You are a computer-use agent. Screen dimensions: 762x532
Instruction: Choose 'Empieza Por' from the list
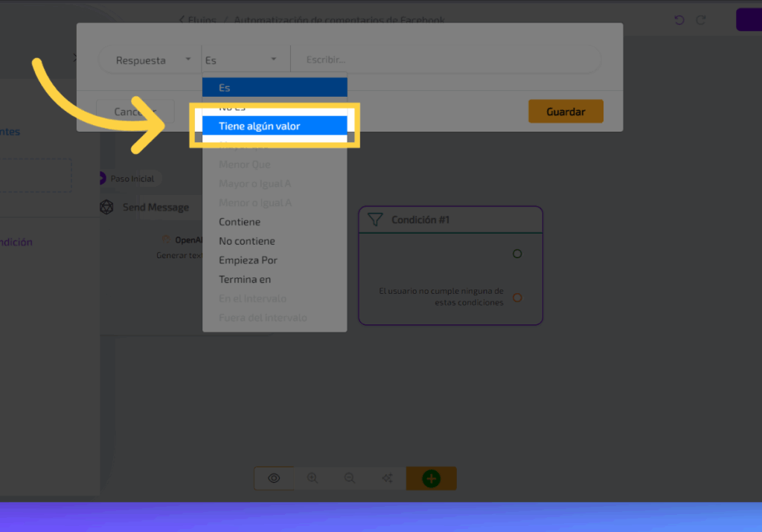coord(248,260)
